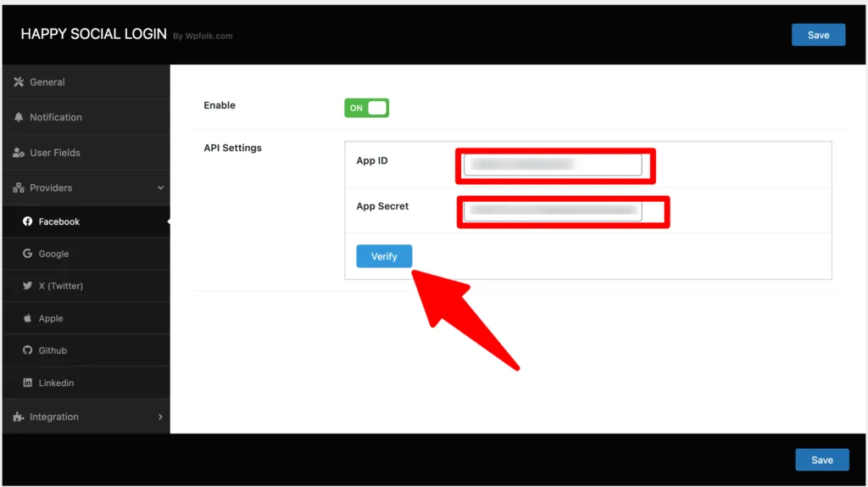
Task: Click the Apple logo icon
Action: [x=27, y=318]
